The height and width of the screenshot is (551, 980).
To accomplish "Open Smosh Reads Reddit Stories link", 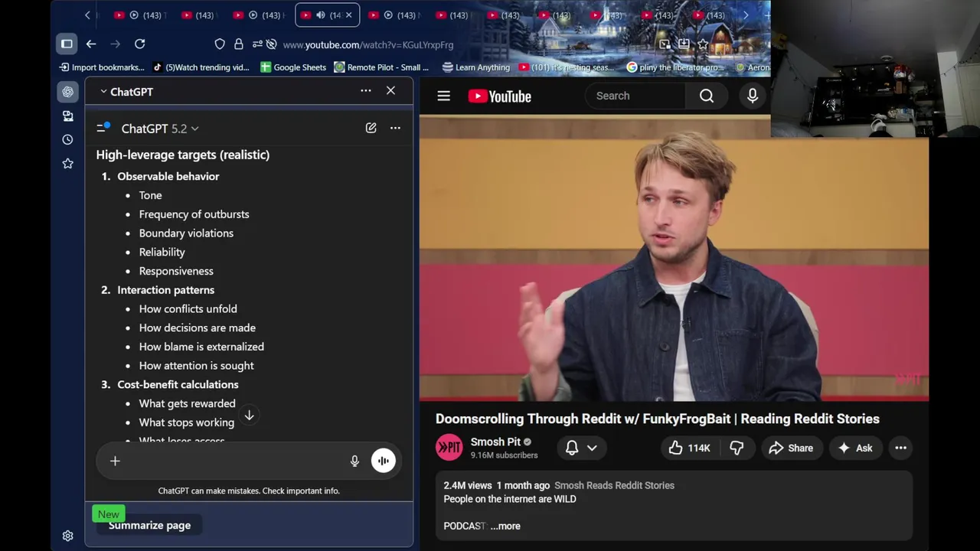I will tap(614, 485).
